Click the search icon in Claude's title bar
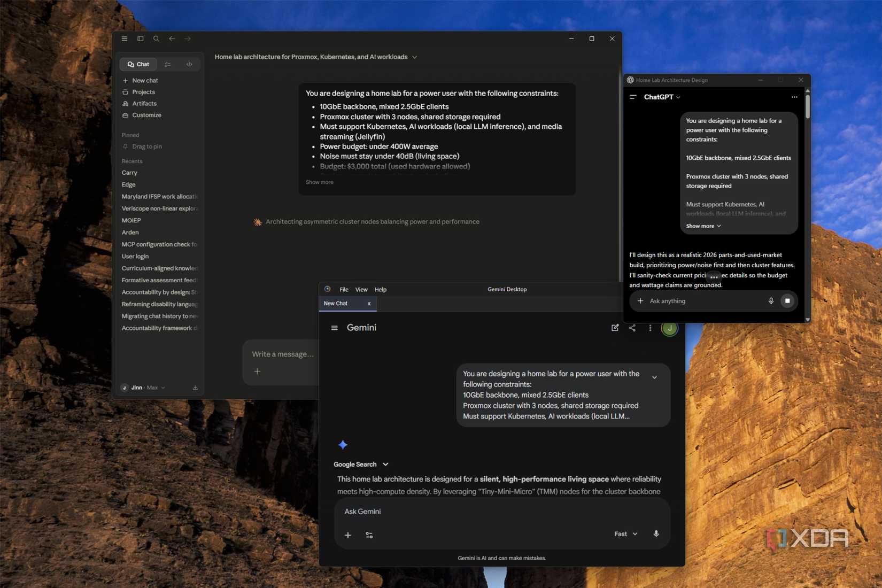882x588 pixels. pos(156,38)
